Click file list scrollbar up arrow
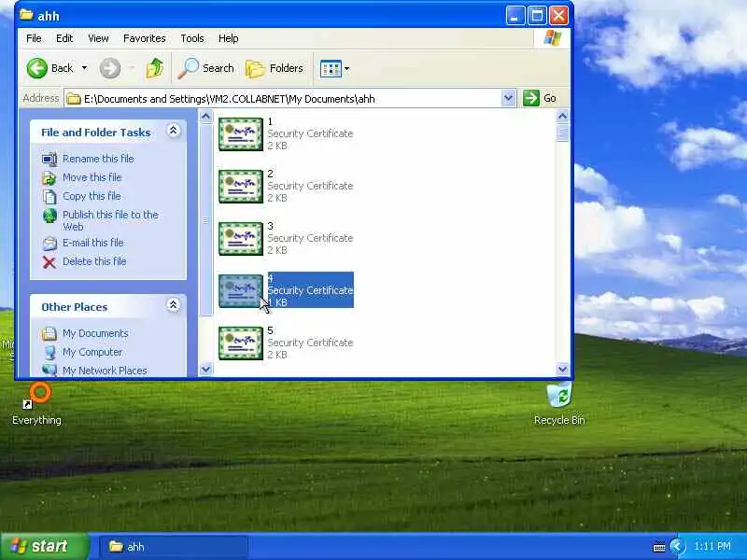747x560 pixels. point(562,116)
